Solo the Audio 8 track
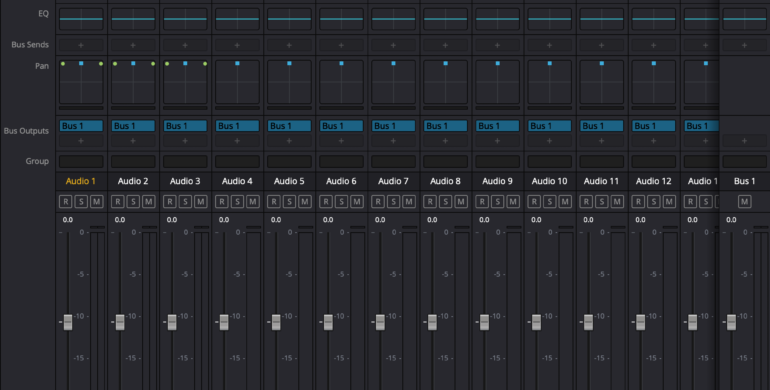The image size is (770, 390). (x=445, y=201)
